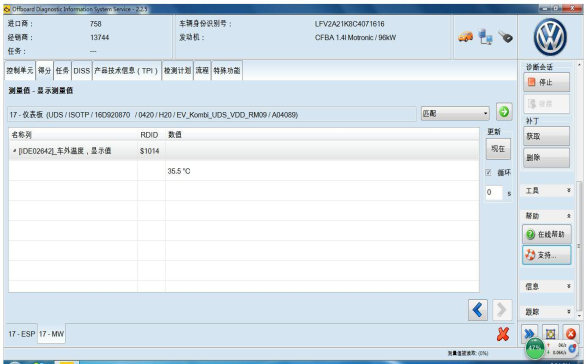Click the cycle interval seconds input field
This screenshot has height=364, width=587.
click(494, 192)
